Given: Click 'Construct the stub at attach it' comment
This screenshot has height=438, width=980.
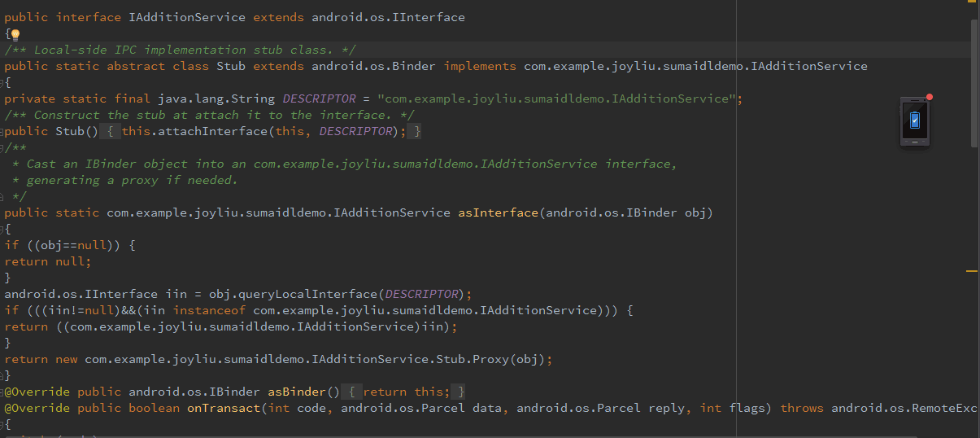Looking at the screenshot, I should [x=210, y=115].
